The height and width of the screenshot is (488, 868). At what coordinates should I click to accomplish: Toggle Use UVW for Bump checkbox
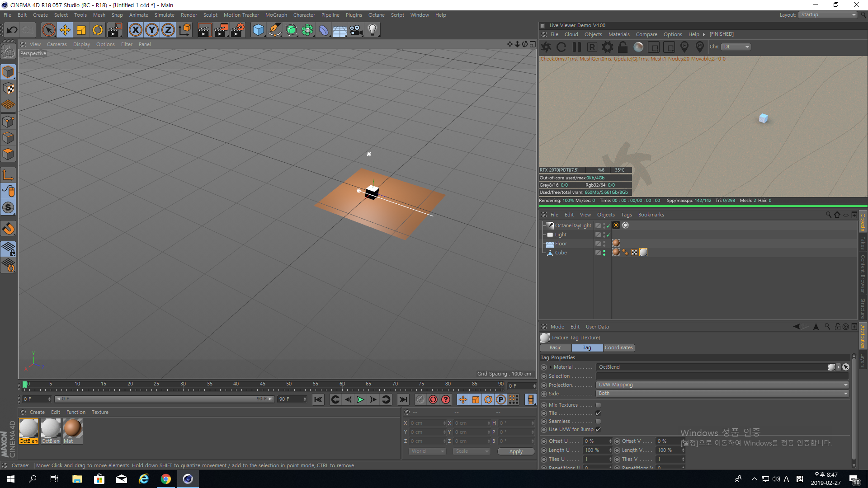point(598,430)
